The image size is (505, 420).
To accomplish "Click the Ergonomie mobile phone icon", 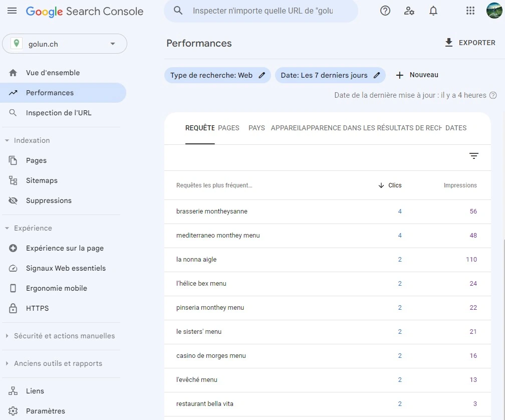I will point(13,288).
